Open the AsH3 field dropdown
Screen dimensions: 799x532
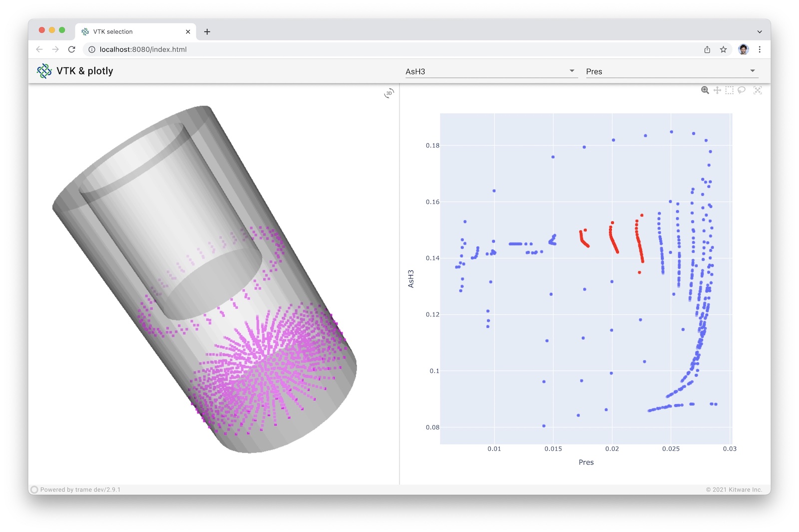tap(491, 71)
